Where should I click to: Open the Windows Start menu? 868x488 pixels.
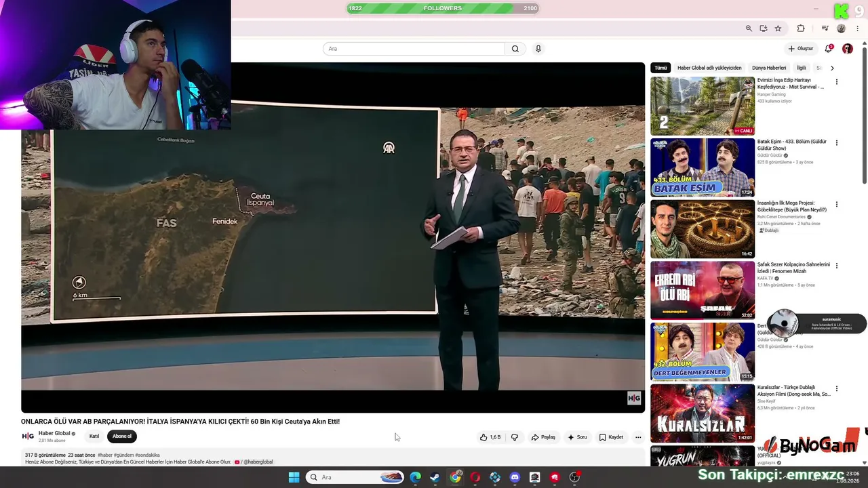pyautogui.click(x=294, y=477)
